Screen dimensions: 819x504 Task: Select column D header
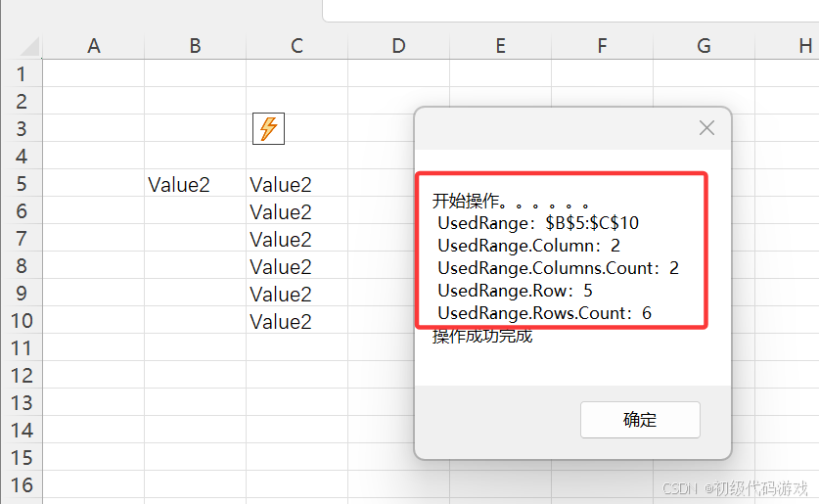coord(398,46)
